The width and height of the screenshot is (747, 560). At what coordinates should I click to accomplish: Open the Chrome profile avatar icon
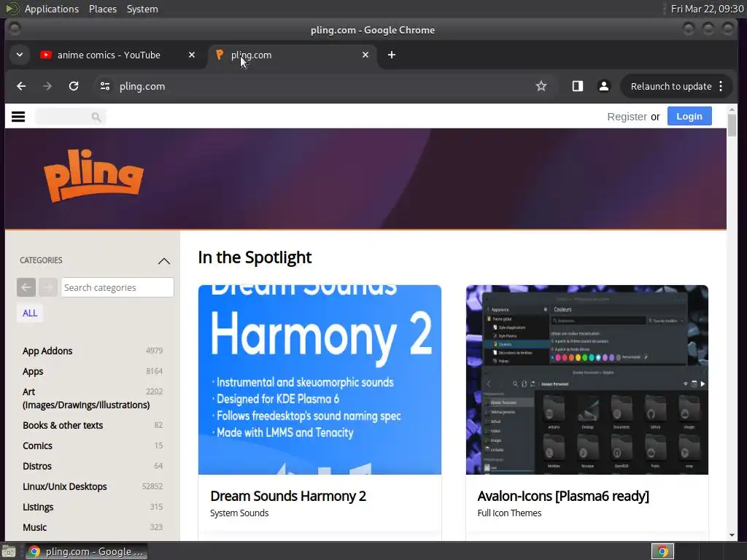pos(603,86)
